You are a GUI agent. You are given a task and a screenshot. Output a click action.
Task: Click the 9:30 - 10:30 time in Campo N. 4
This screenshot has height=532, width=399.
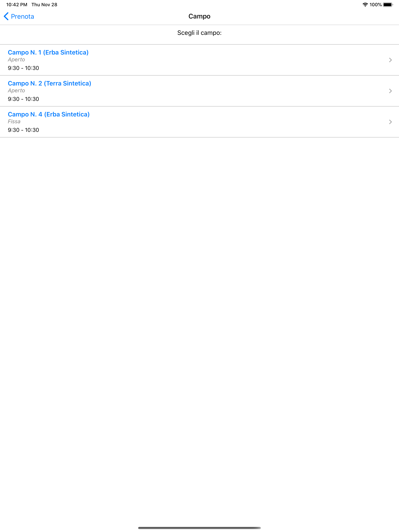(23, 130)
